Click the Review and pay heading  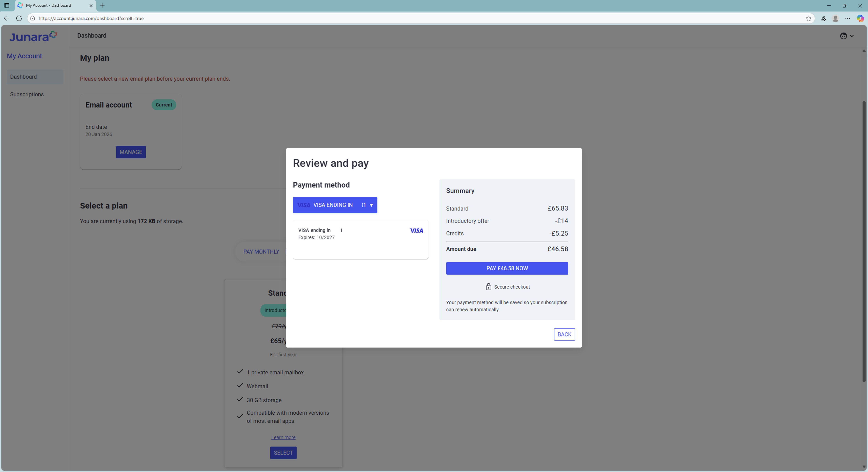tap(331, 163)
